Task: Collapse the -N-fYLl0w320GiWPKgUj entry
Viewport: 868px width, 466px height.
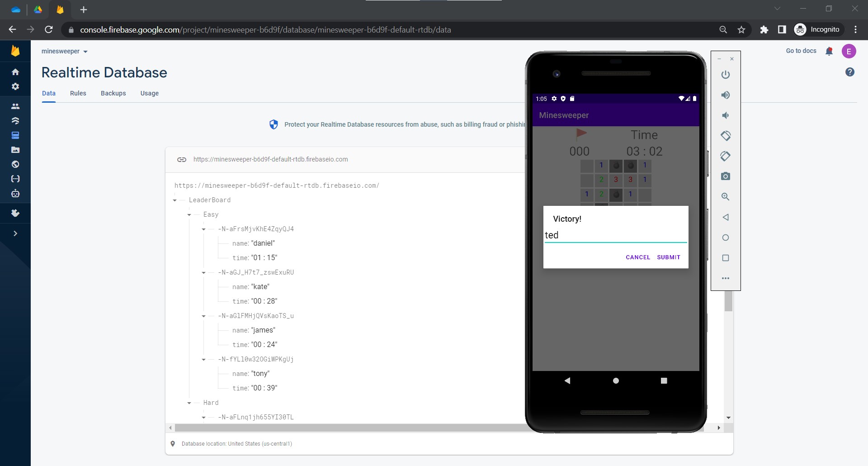Action: [x=204, y=360]
